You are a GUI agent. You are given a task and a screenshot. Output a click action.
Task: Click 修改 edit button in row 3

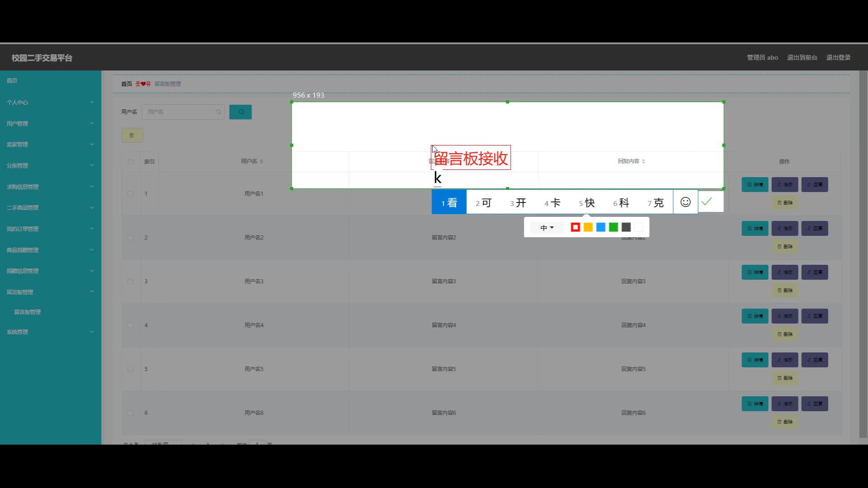pos(785,272)
